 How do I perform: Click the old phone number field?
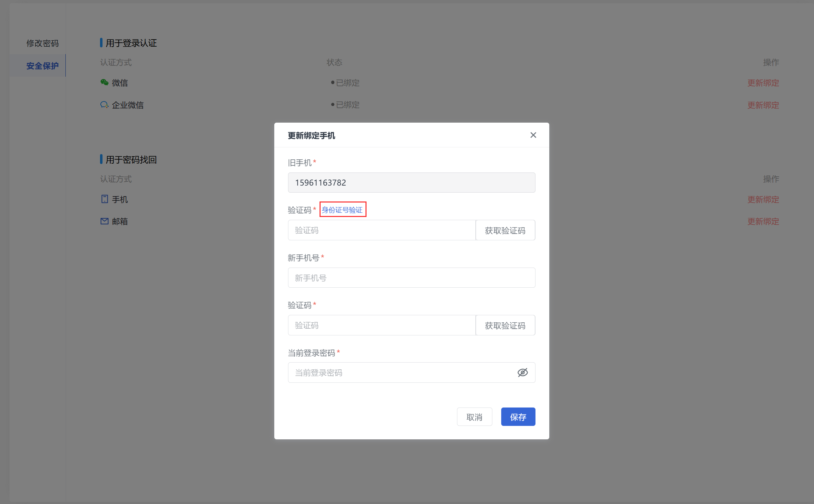[411, 183]
